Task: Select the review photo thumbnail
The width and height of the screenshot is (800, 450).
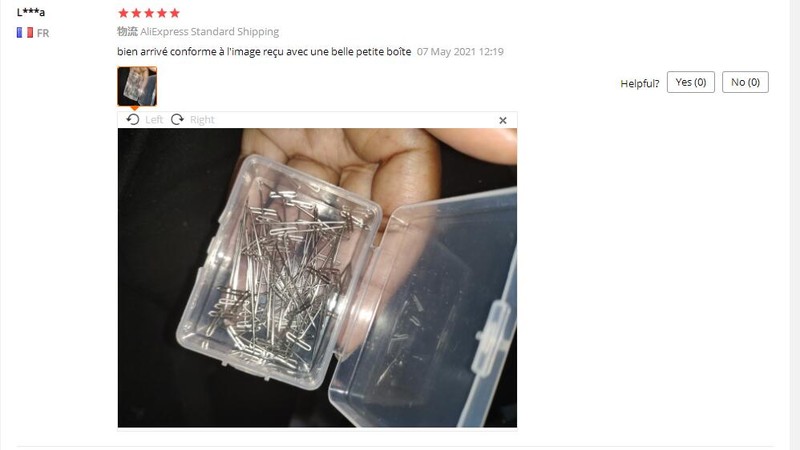Action: [x=137, y=86]
